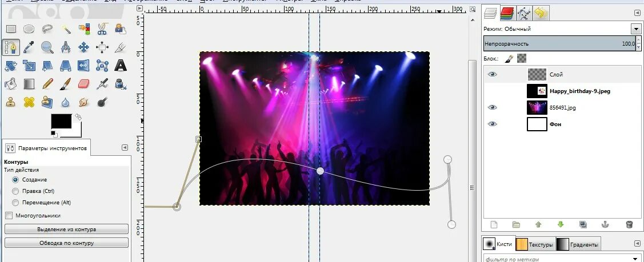Select the Perspective tool

tap(66, 66)
